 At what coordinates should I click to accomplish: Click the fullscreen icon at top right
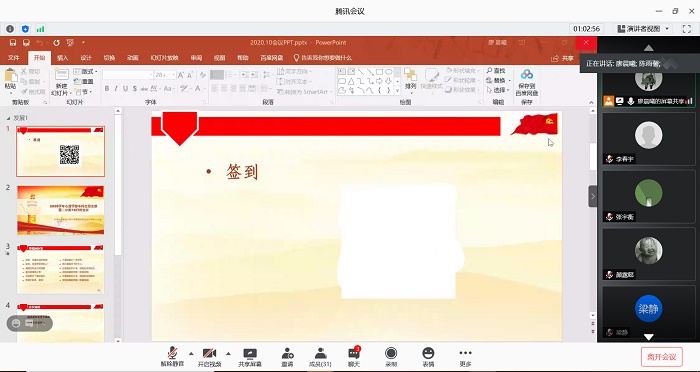coord(687,29)
